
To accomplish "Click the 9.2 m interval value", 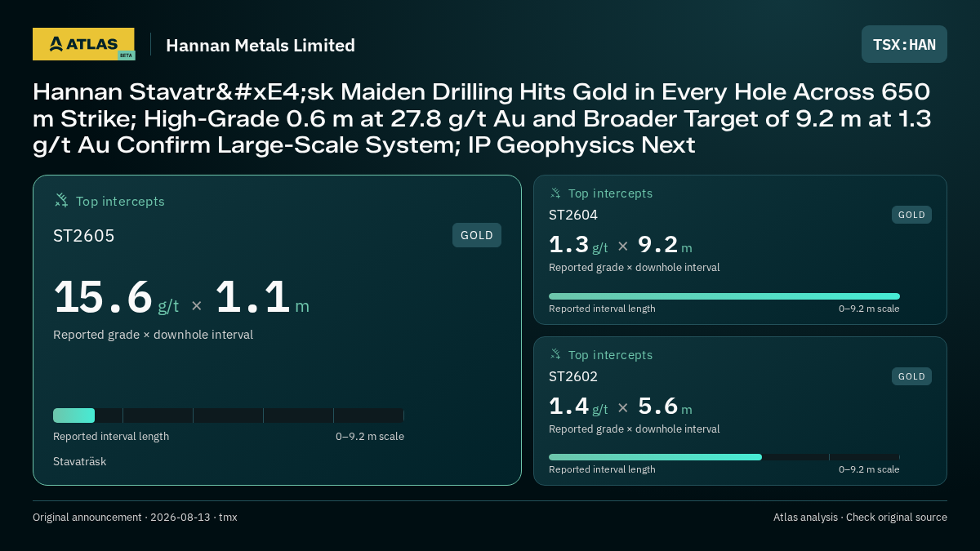I will (665, 245).
